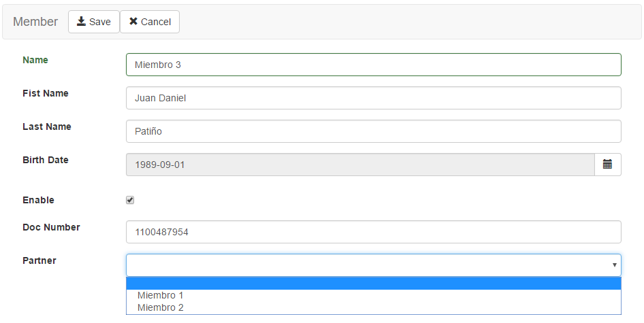Focus the Fist Name text field

373,98
